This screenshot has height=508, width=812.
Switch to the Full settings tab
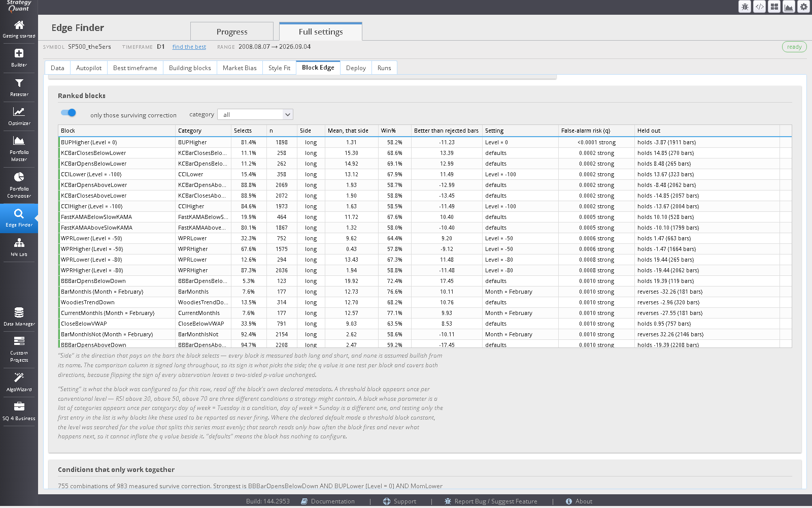[x=321, y=31]
